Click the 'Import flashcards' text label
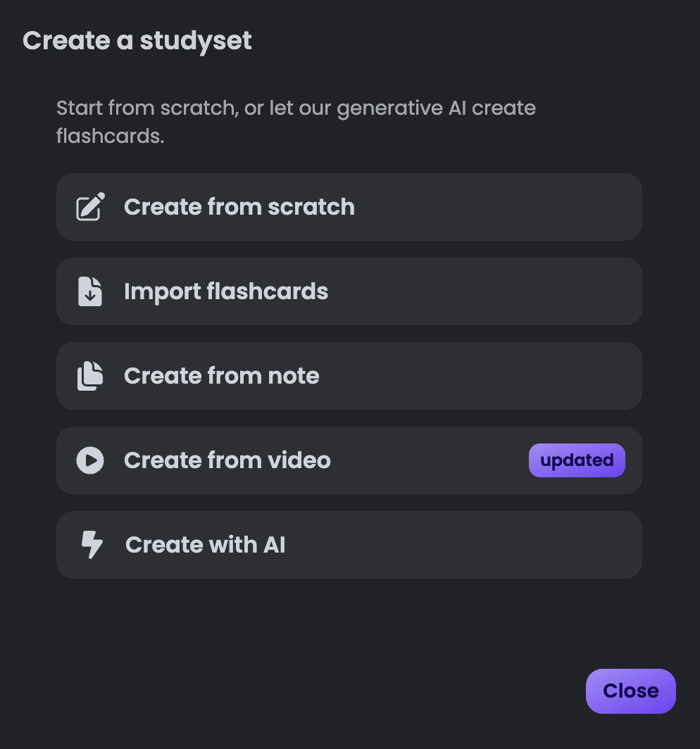700x749 pixels. click(x=226, y=291)
